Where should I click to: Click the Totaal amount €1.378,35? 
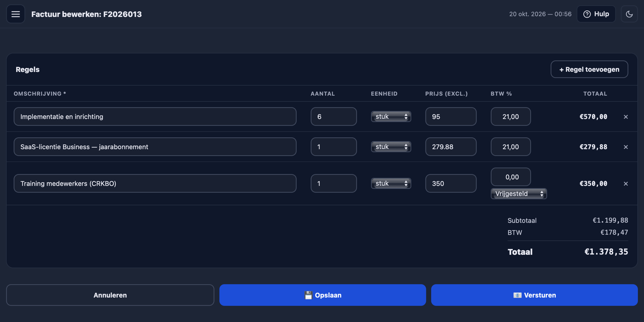point(606,252)
